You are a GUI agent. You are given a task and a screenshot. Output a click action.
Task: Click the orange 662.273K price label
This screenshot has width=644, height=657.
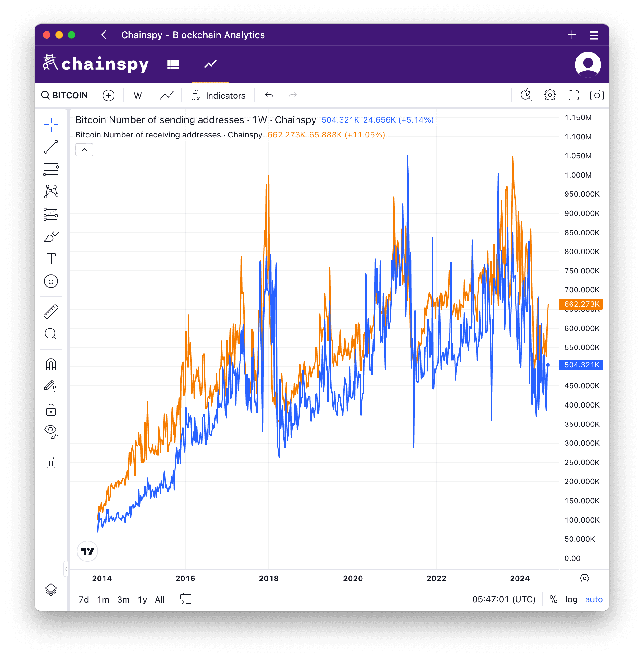coord(581,304)
